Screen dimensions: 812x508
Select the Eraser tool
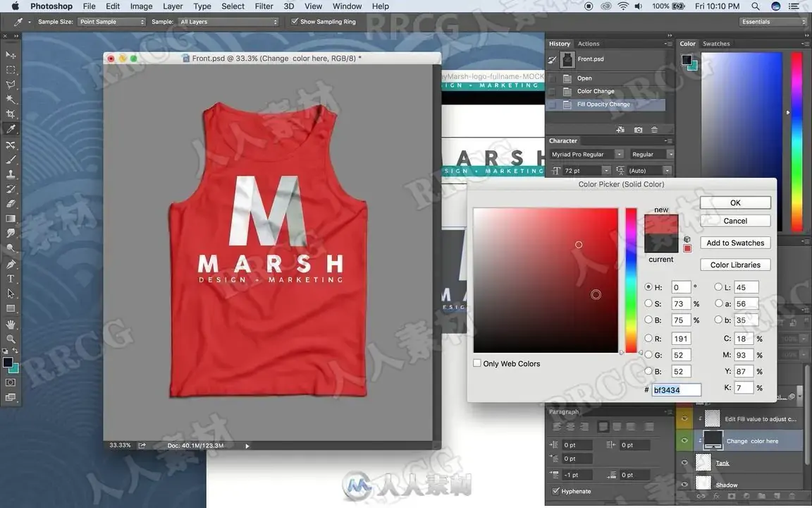click(x=11, y=204)
